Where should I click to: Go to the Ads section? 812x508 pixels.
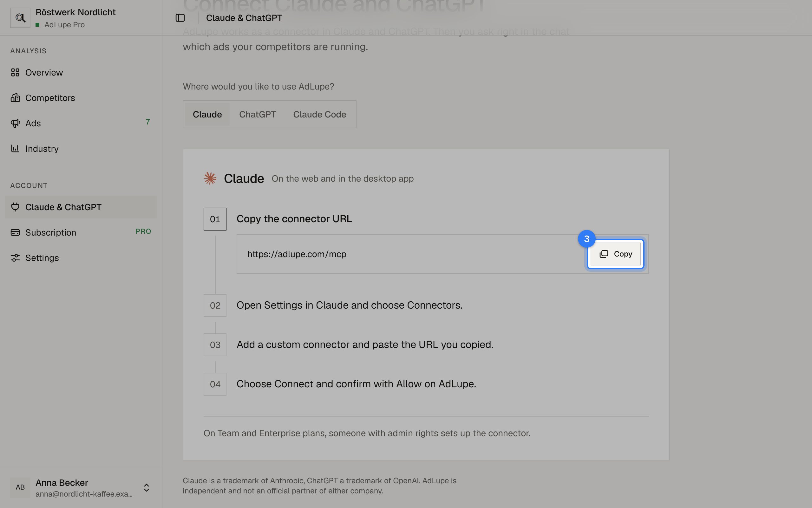pyautogui.click(x=81, y=123)
